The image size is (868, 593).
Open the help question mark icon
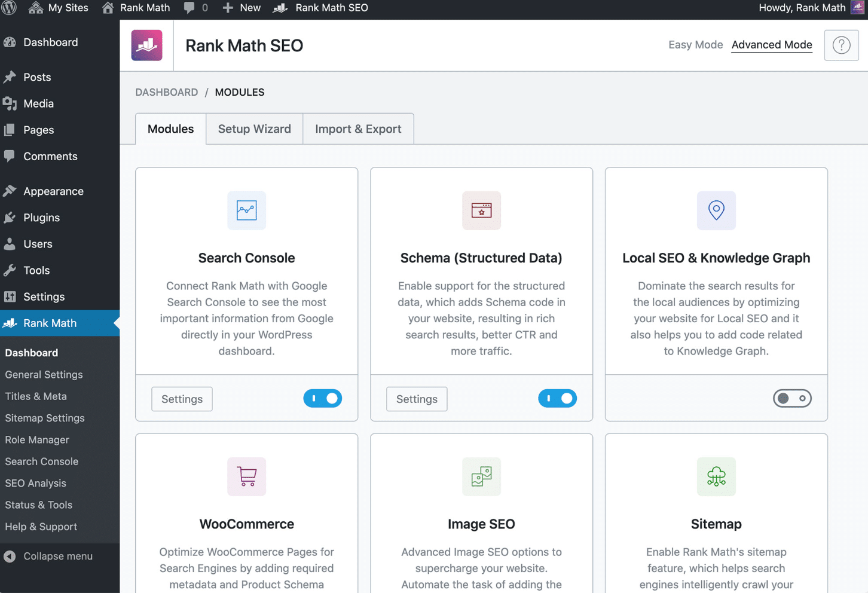click(841, 45)
